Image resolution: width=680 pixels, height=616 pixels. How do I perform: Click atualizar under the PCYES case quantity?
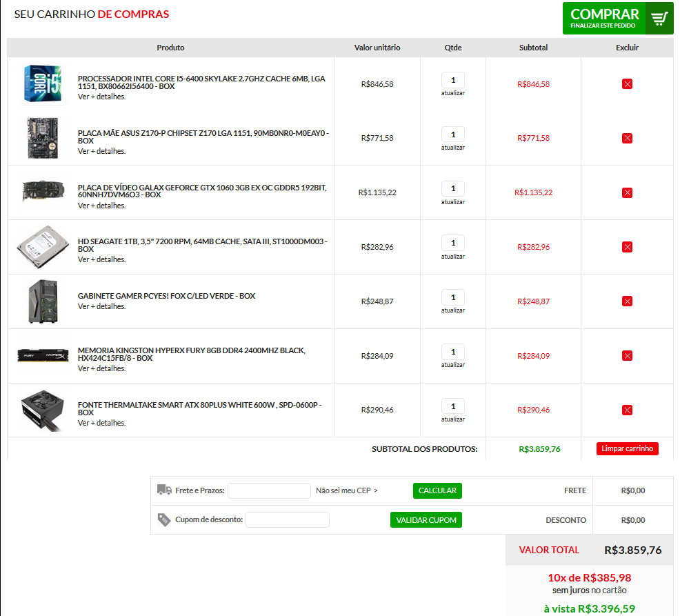(452, 310)
